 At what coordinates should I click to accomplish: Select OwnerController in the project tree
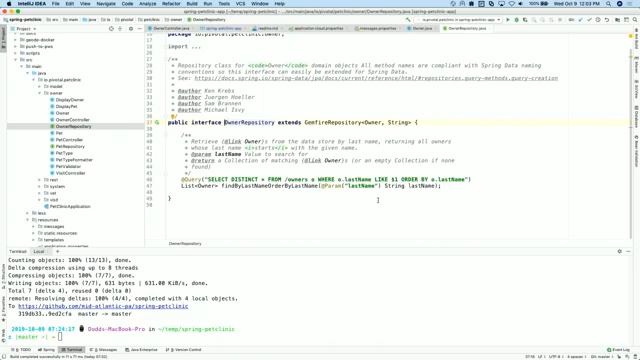click(x=72, y=120)
